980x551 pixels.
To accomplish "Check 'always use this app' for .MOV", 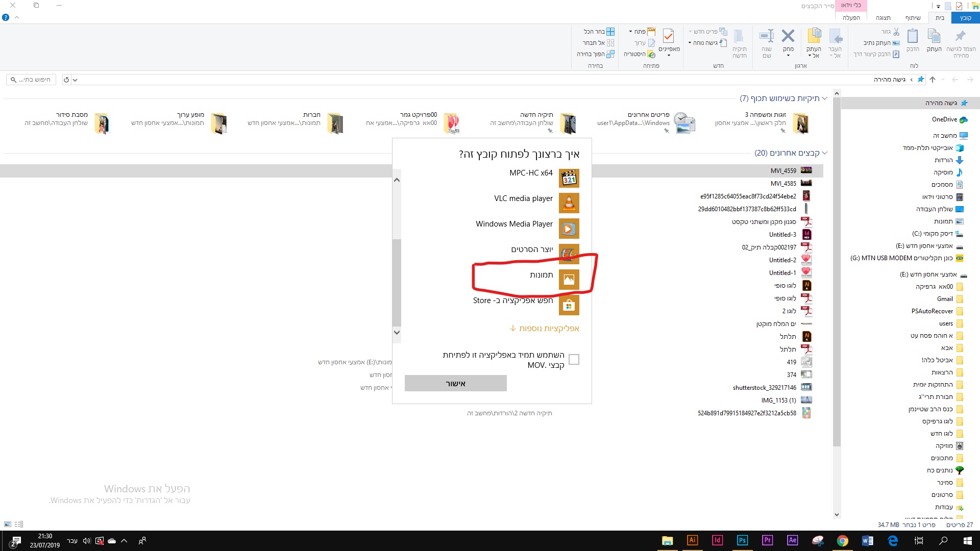I will pyautogui.click(x=574, y=360).
